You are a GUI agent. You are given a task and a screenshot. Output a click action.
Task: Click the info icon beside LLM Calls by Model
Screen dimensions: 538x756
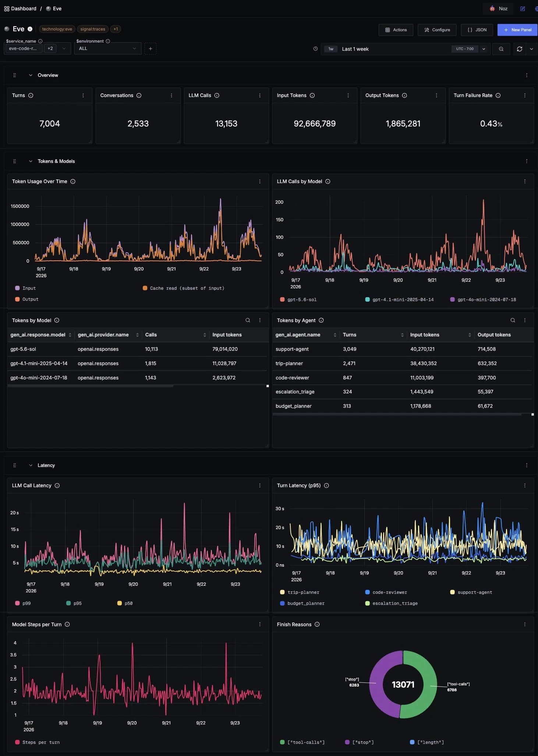(x=328, y=181)
